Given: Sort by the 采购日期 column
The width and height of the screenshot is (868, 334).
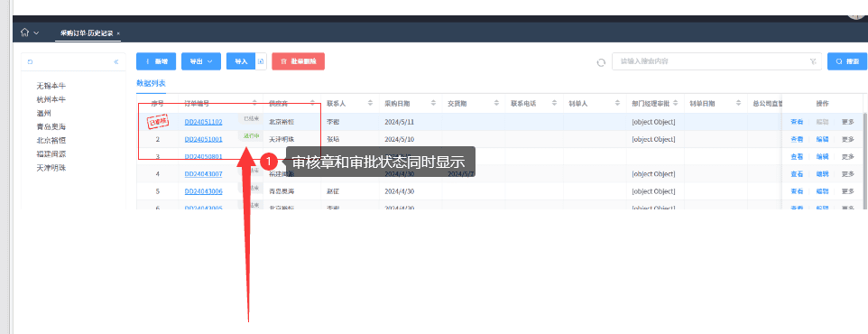Looking at the screenshot, I should point(433,103).
